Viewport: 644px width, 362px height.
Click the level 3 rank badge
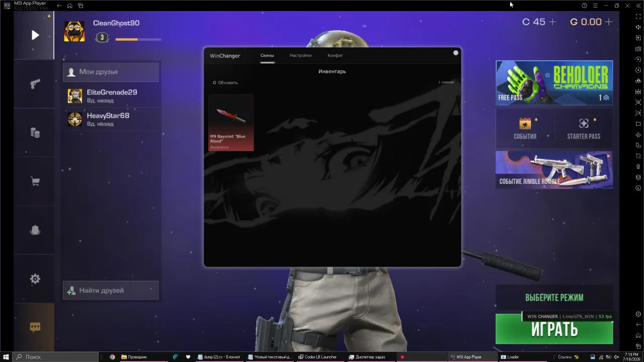[102, 38]
